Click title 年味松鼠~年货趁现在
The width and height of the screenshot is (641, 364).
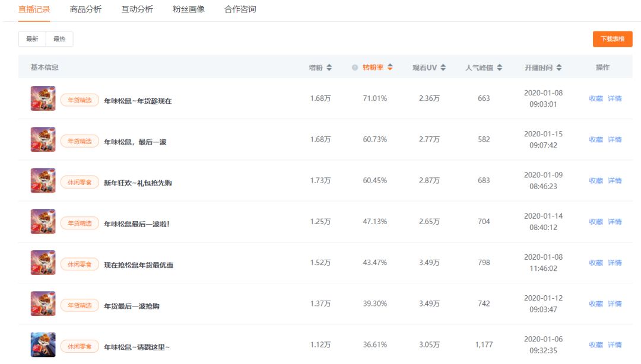(x=138, y=101)
